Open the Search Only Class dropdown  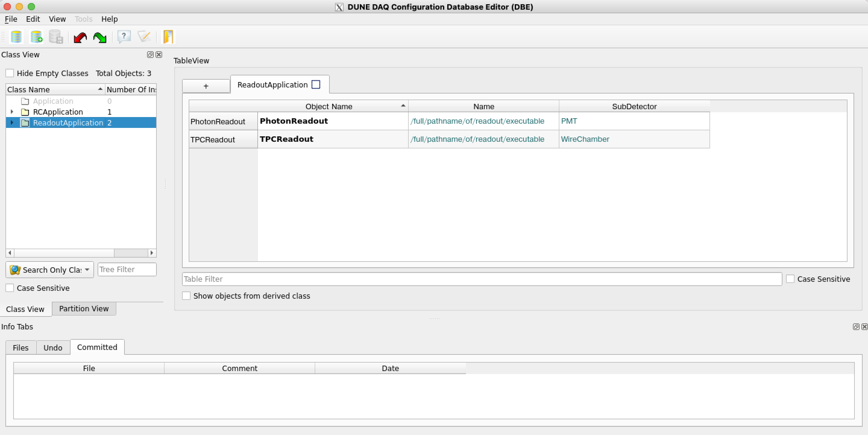pos(49,270)
